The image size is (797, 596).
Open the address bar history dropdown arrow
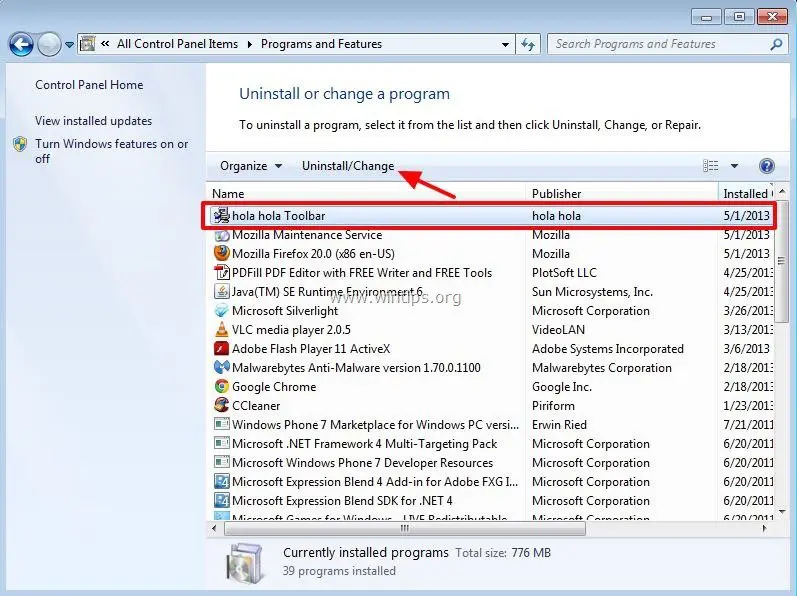505,45
